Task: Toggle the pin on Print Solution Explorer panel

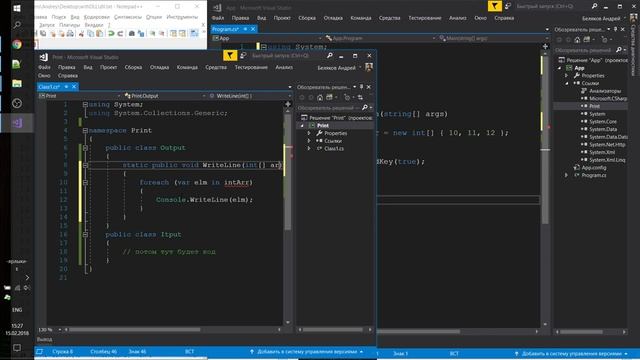Action: point(361,87)
